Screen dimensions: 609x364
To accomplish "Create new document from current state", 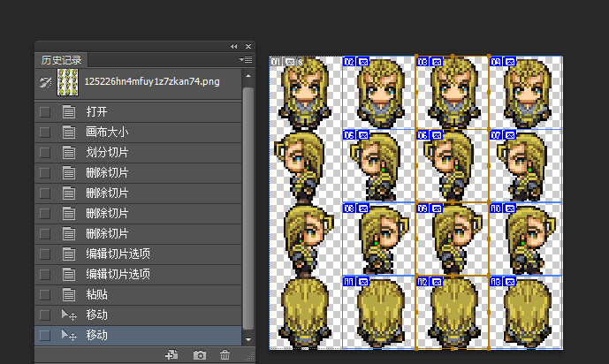I will click(x=171, y=354).
